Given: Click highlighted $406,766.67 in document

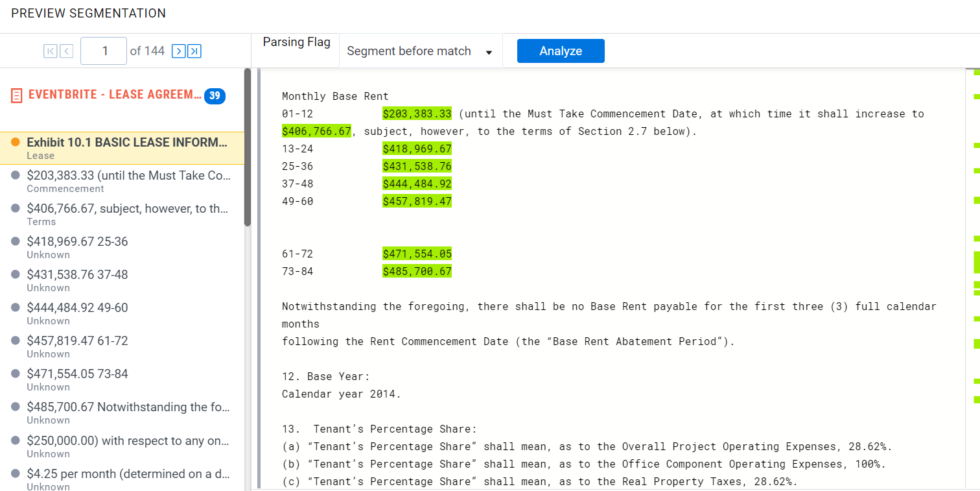Looking at the screenshot, I should (316, 132).
